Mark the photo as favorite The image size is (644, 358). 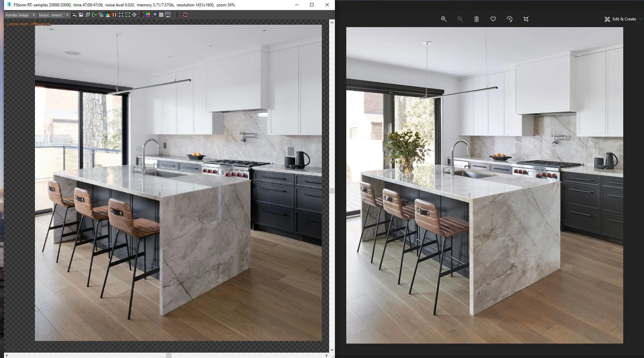(493, 19)
